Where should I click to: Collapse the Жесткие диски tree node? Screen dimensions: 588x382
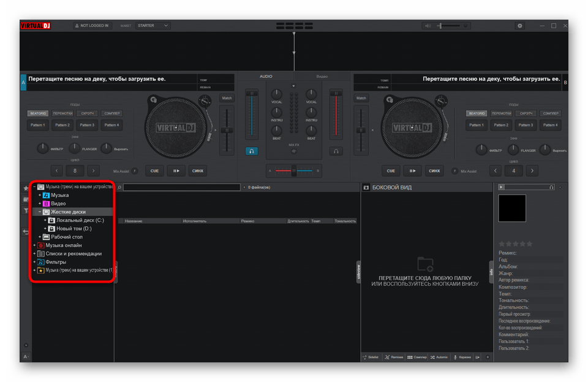coord(40,212)
